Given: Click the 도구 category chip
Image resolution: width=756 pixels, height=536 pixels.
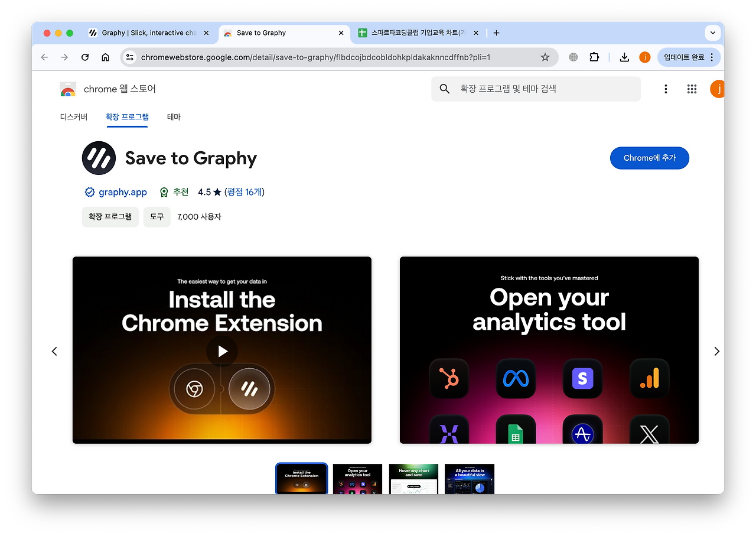Looking at the screenshot, I should 157,217.
